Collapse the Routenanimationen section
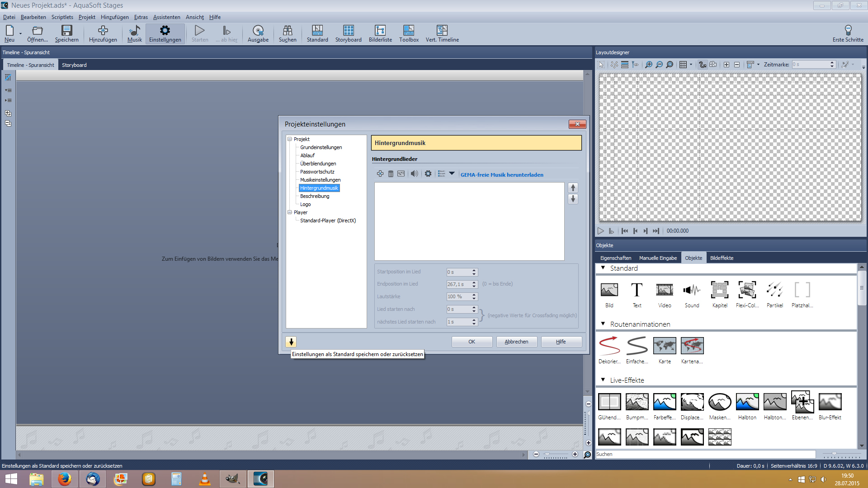 [x=603, y=324]
